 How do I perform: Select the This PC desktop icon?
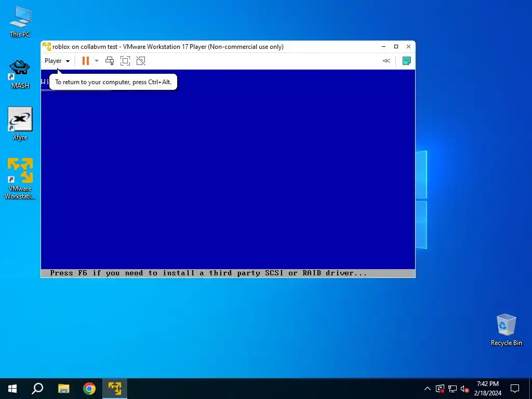[x=20, y=22]
